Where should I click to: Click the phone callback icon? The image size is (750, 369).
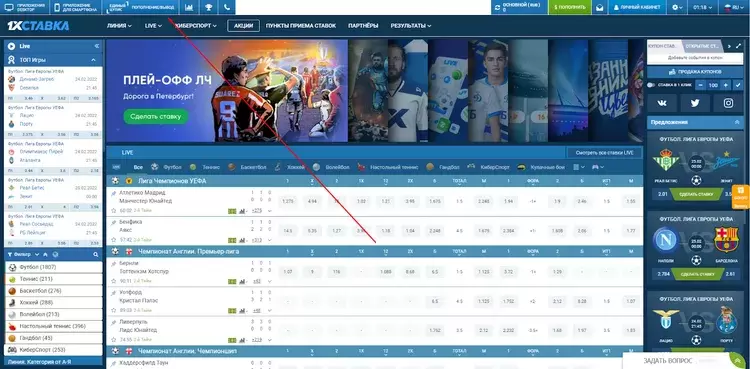[x=227, y=7]
